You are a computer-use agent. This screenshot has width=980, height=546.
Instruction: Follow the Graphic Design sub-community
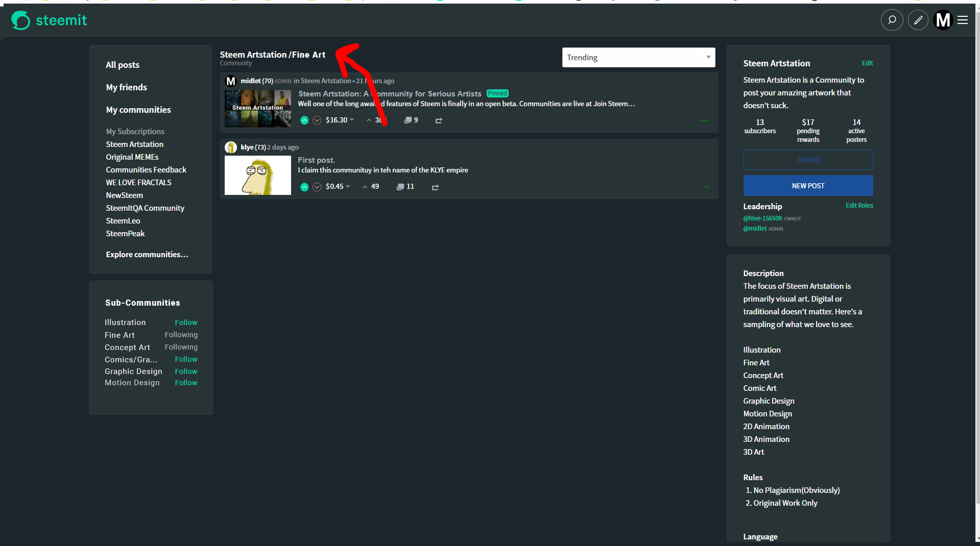(186, 371)
